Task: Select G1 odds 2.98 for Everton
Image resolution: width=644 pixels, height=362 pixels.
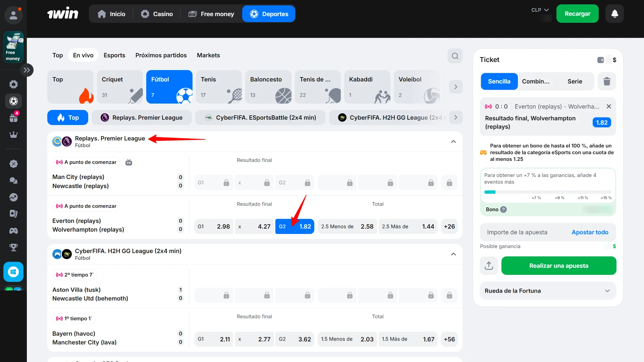Action: pyautogui.click(x=214, y=227)
